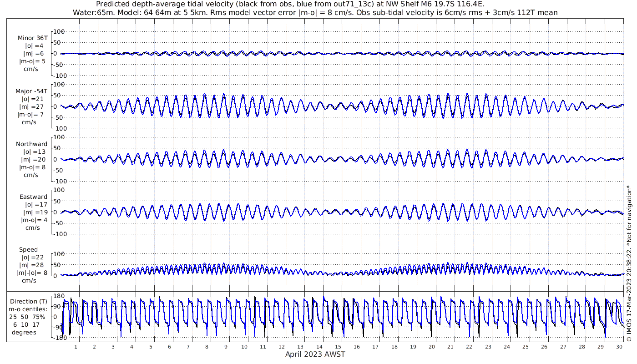
Task: Click the "25 50 75%" centile header
Action: [27, 317]
